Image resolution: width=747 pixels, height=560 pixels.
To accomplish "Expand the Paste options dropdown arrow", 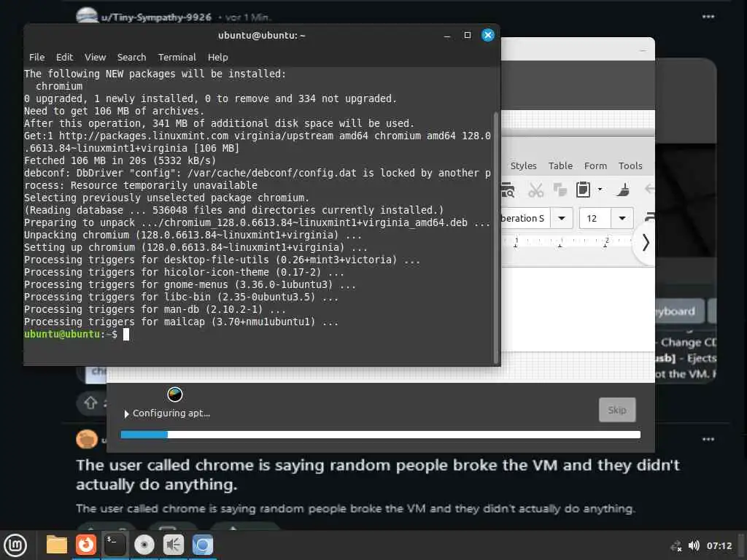I will (600, 190).
